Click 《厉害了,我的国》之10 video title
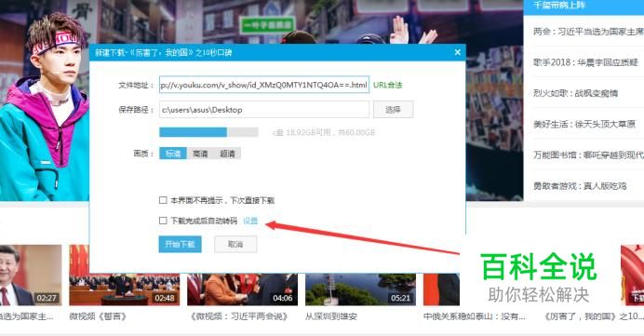The height and width of the screenshot is (336, 644). coord(594,316)
